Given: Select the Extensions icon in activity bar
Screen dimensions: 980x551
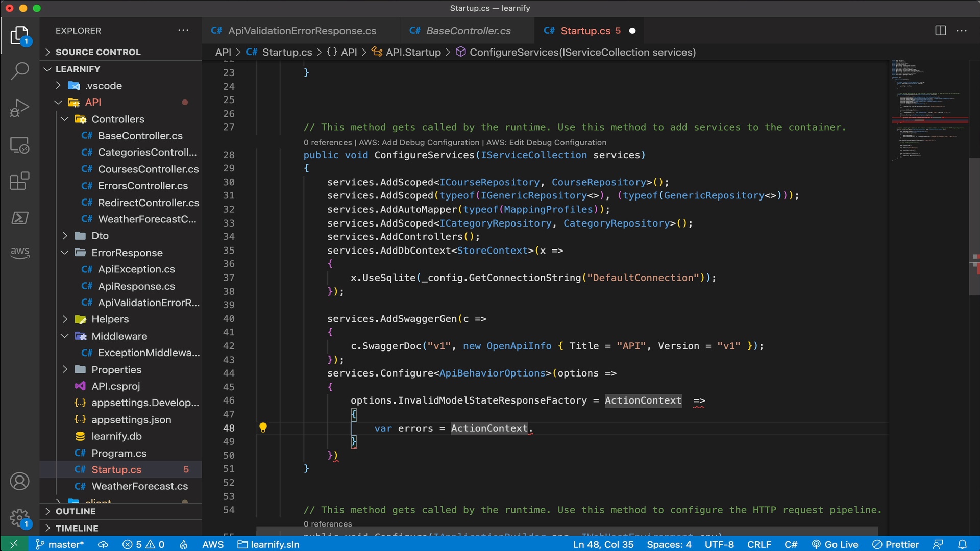Looking at the screenshot, I should click(19, 181).
